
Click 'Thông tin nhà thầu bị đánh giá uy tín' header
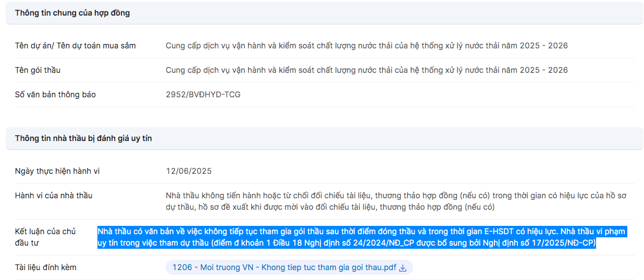click(x=83, y=138)
